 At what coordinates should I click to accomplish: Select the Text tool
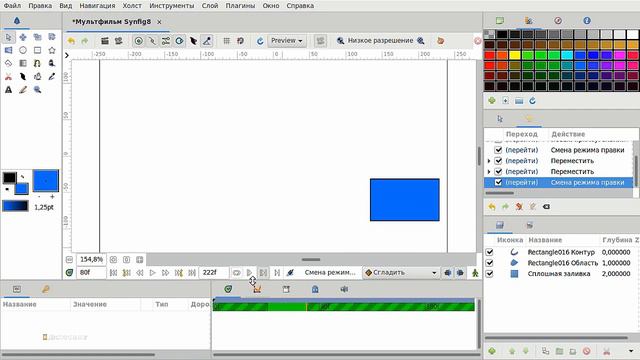[9, 89]
